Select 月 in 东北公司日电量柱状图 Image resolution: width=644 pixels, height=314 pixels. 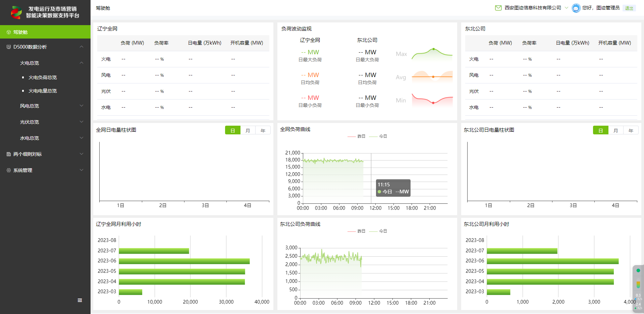616,130
